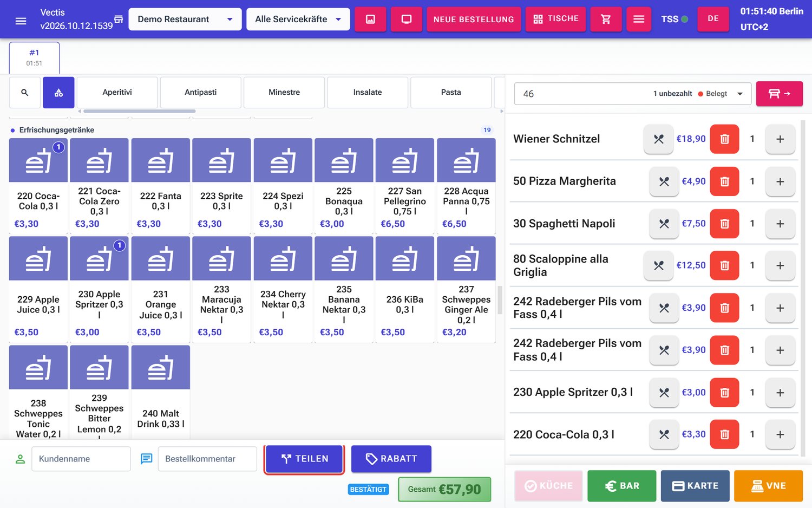Select the category tree icon button

tap(58, 93)
